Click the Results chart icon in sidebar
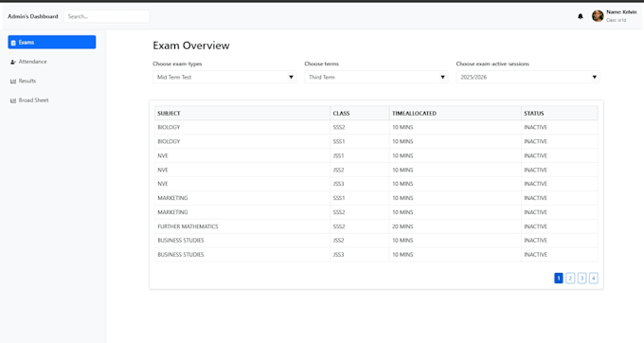The height and width of the screenshot is (343, 644). [13, 81]
